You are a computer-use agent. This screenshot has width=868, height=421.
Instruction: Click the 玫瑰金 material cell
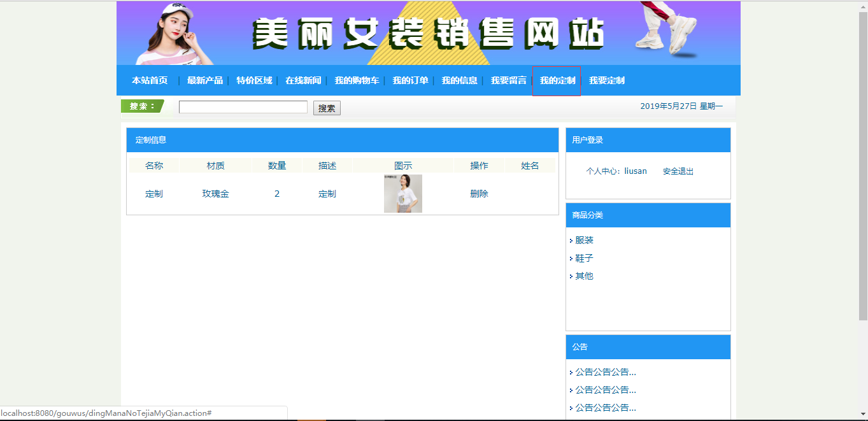click(215, 194)
